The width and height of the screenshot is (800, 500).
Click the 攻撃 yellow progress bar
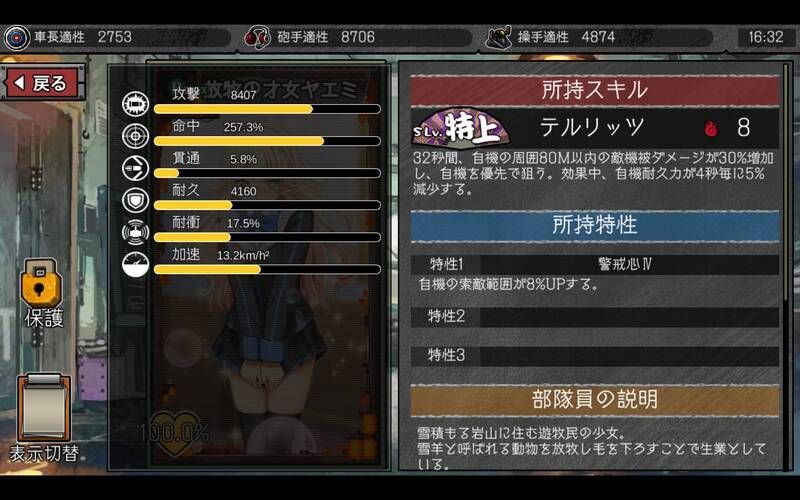(x=267, y=109)
